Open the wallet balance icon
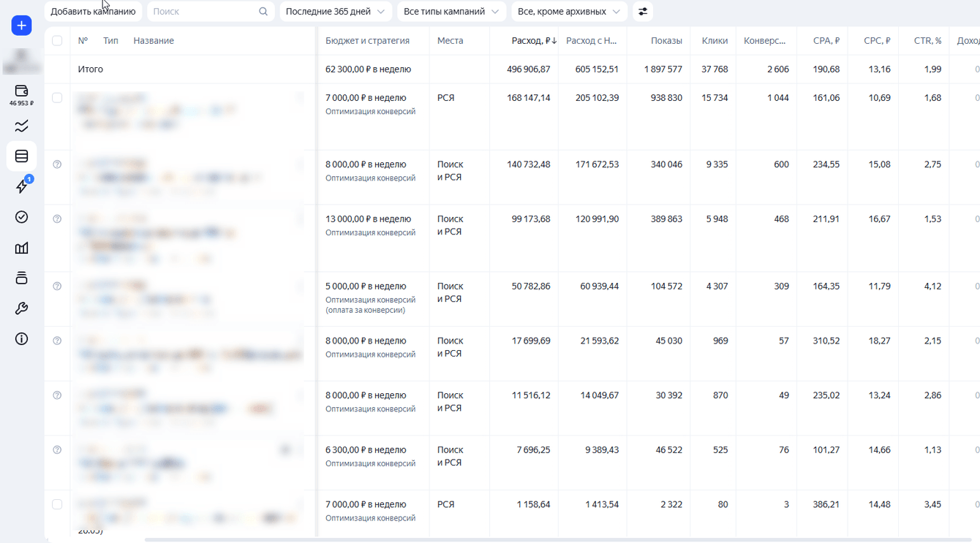The width and height of the screenshot is (980, 543). point(21,91)
